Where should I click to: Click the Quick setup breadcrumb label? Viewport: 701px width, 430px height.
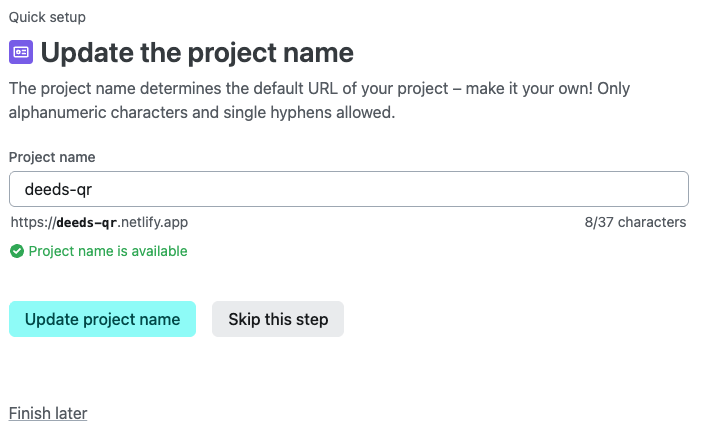[47, 17]
